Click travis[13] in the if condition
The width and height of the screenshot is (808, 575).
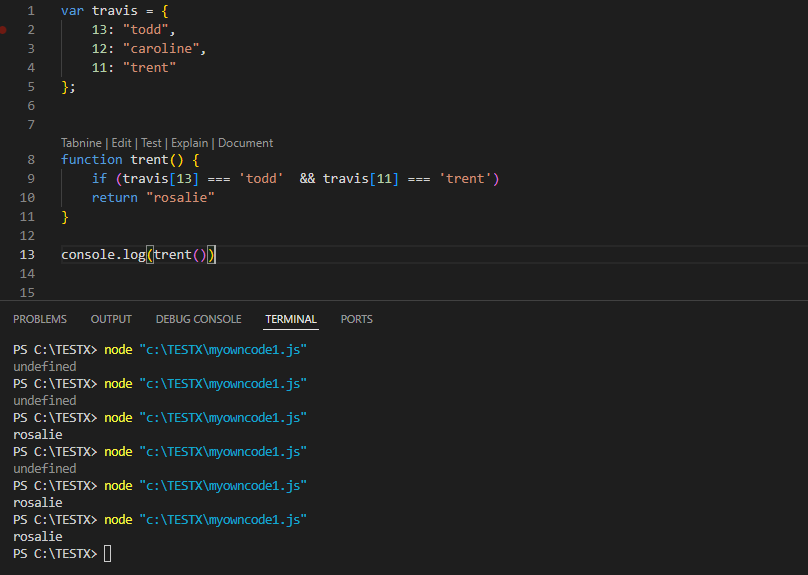pyautogui.click(x=161, y=179)
